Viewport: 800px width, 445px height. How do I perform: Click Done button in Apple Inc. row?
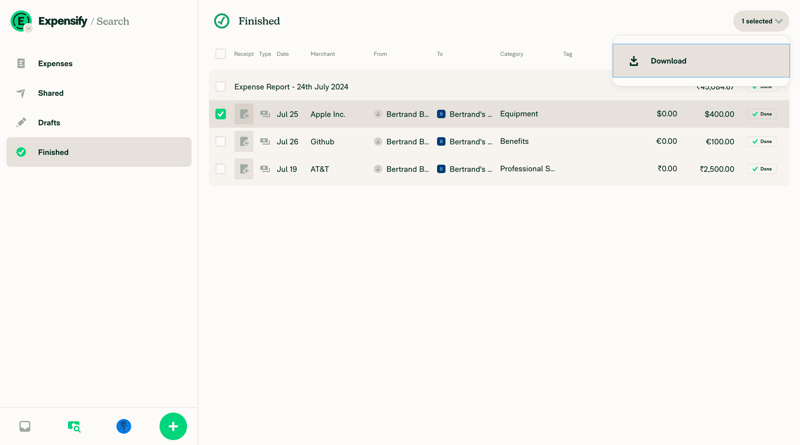762,114
